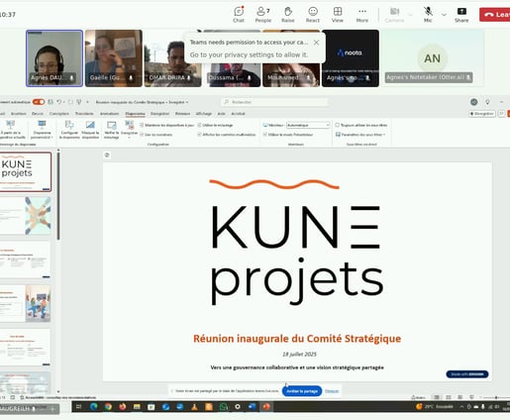Toggle 'Utiliser le mode Présentateur' checkbox

point(265,135)
